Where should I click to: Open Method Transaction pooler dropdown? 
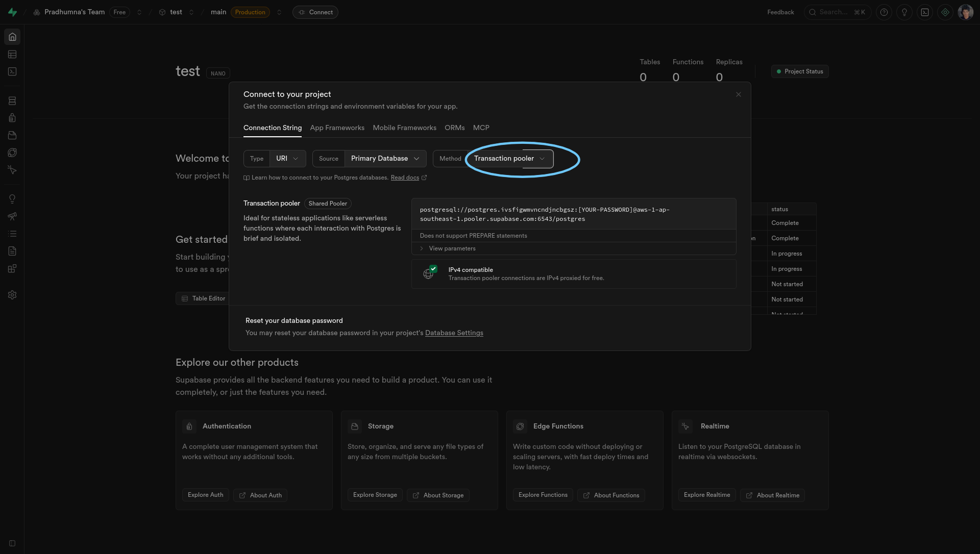coord(509,159)
